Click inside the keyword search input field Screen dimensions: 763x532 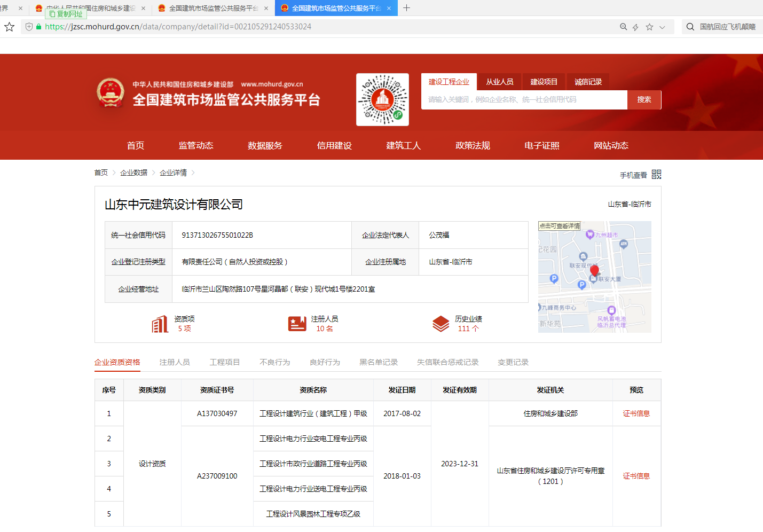[x=523, y=99]
